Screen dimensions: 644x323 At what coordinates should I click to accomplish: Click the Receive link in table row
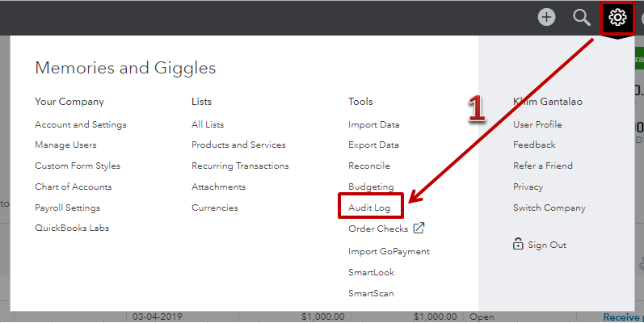coord(623,317)
